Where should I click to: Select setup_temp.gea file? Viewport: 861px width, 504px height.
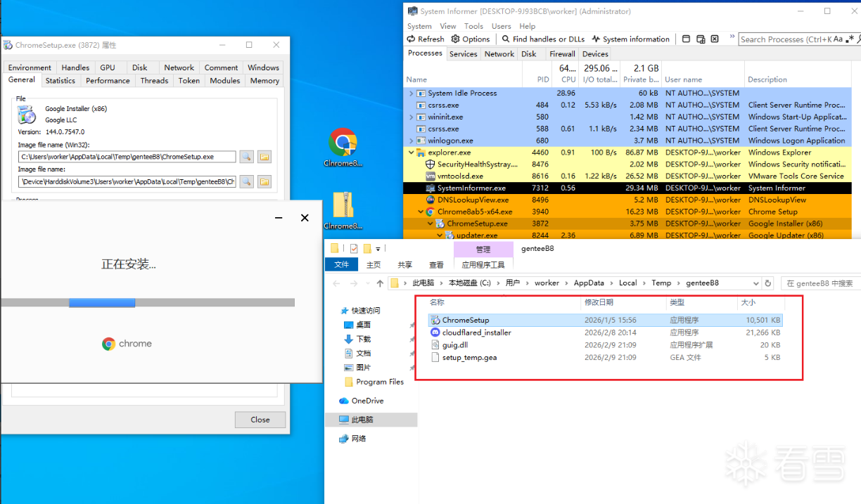tap(606, 357)
